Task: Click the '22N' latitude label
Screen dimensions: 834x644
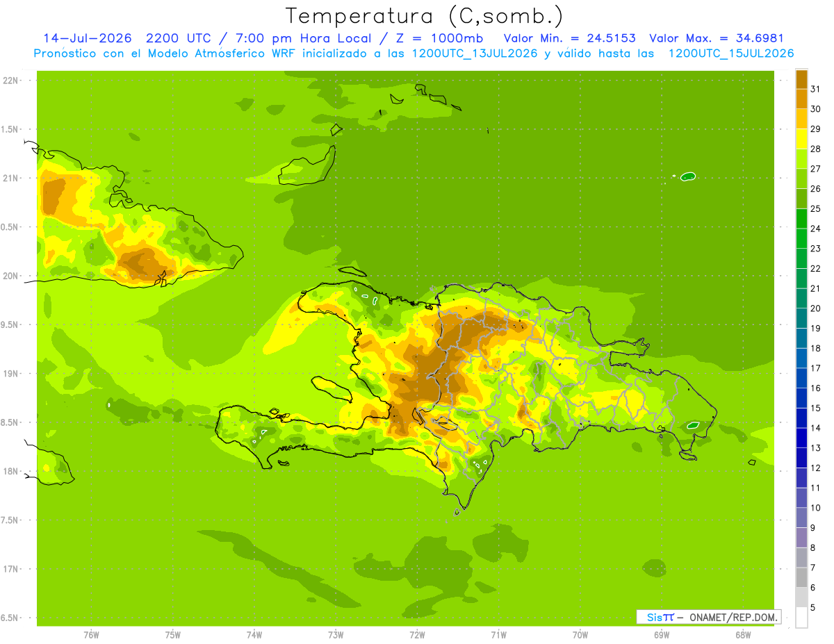Action: [x=10, y=80]
